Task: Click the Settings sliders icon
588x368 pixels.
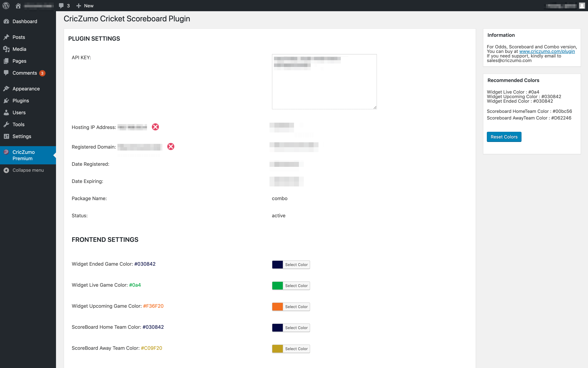Action: pyautogui.click(x=6, y=136)
